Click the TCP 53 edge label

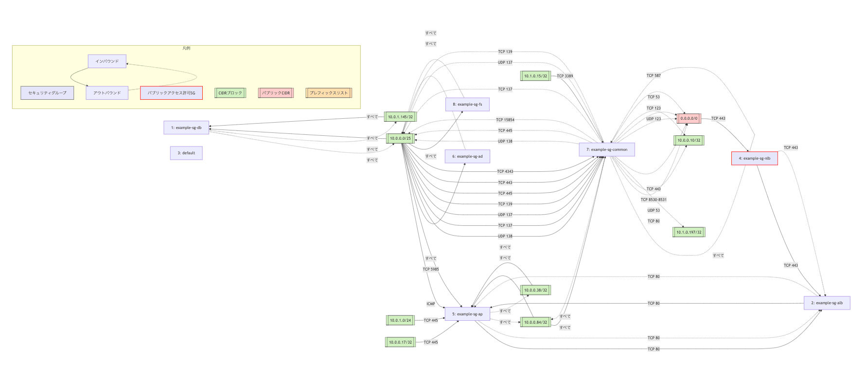click(x=654, y=97)
